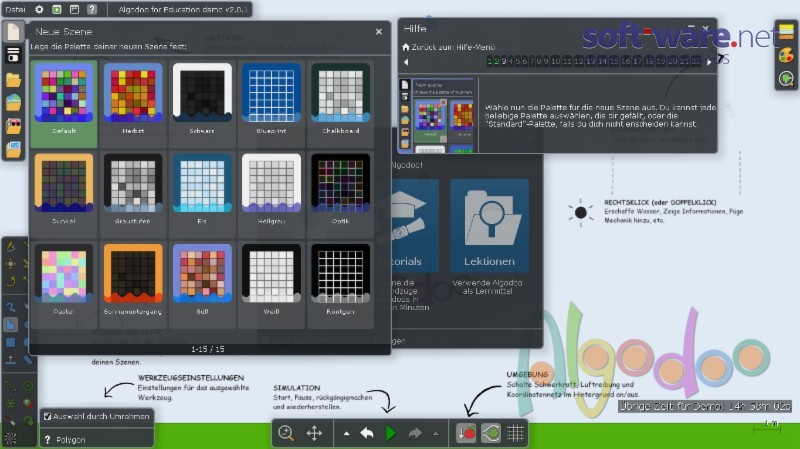
Task: Click the save scene icon in left sidebar
Action: click(x=13, y=55)
